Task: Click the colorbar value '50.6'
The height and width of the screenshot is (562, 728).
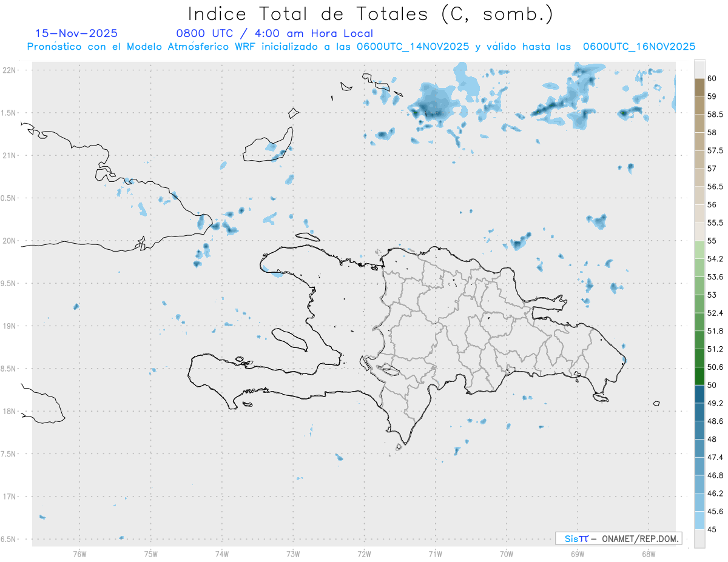Action: [715, 367]
